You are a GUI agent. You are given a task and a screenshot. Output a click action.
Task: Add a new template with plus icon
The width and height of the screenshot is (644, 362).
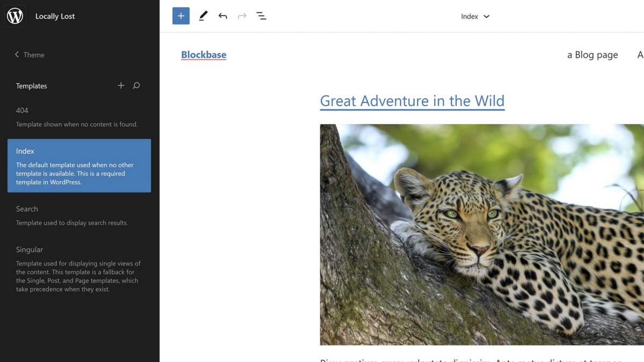point(121,86)
